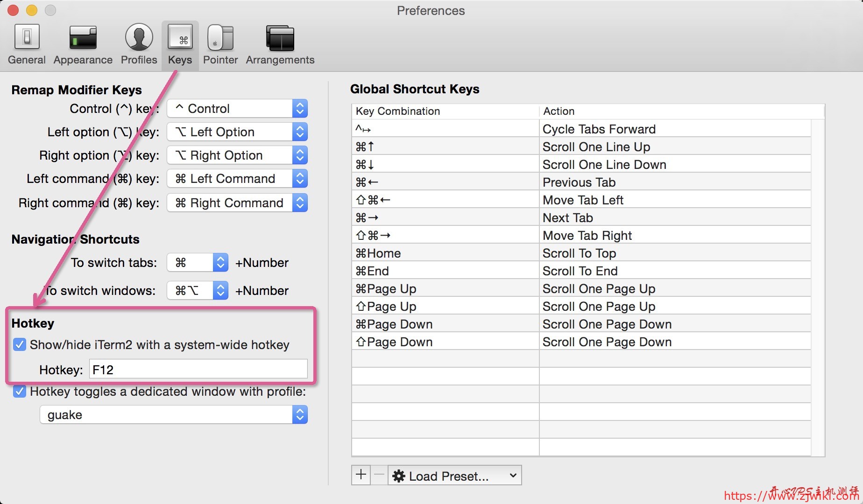
Task: Open the guake profile dropdown
Action: click(173, 415)
